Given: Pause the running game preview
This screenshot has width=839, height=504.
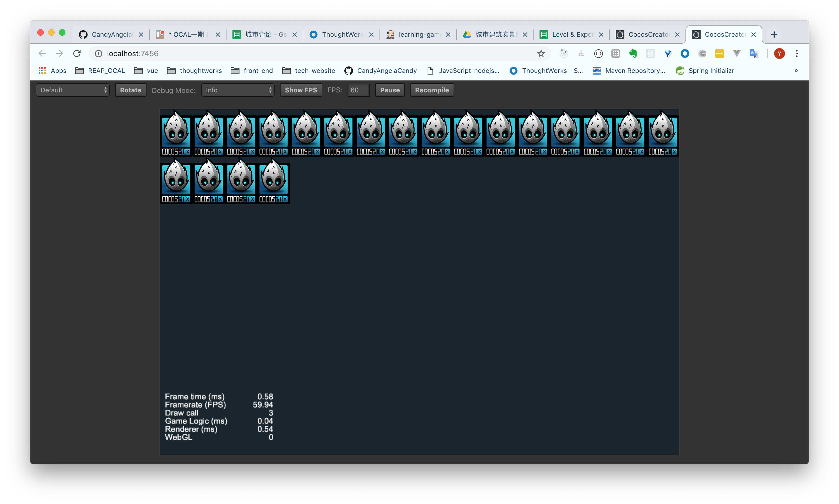Looking at the screenshot, I should tap(389, 90).
